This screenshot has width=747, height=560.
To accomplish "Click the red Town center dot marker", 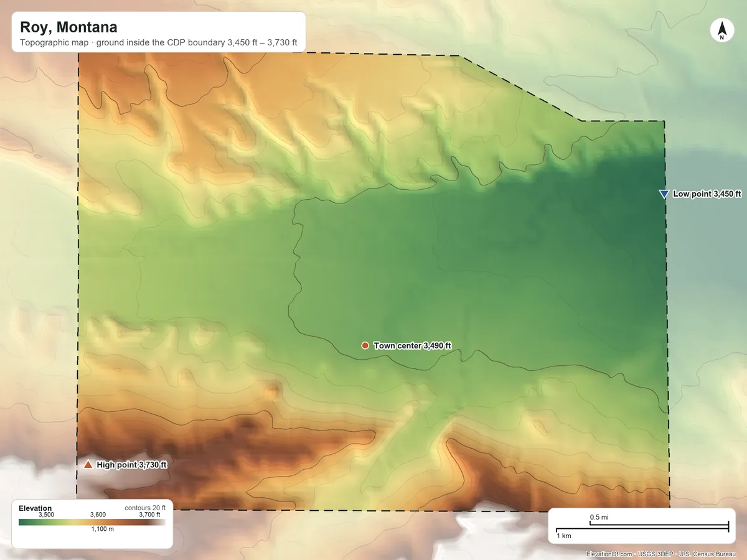I will point(365,345).
